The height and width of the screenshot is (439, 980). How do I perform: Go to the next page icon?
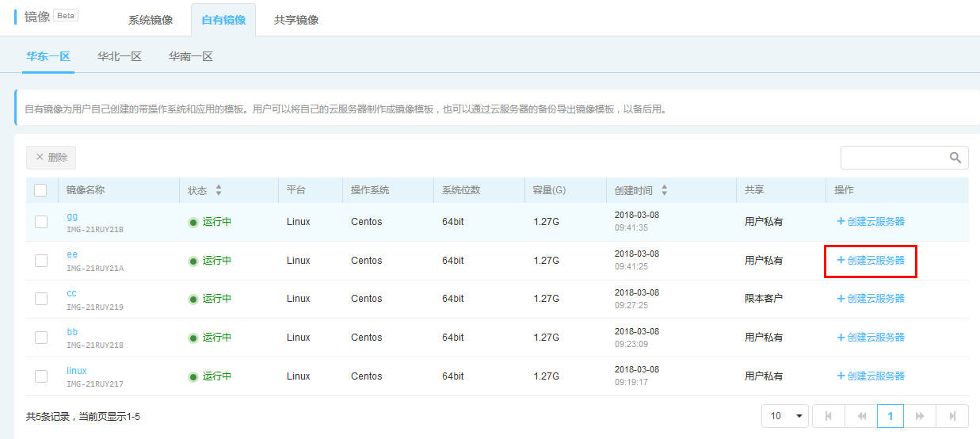coord(920,416)
